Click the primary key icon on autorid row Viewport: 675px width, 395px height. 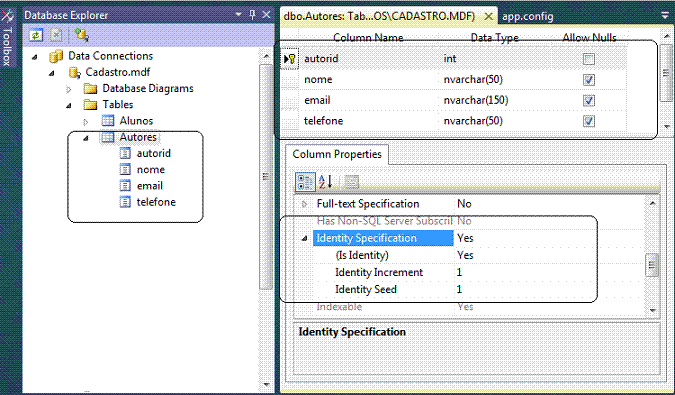[292, 59]
